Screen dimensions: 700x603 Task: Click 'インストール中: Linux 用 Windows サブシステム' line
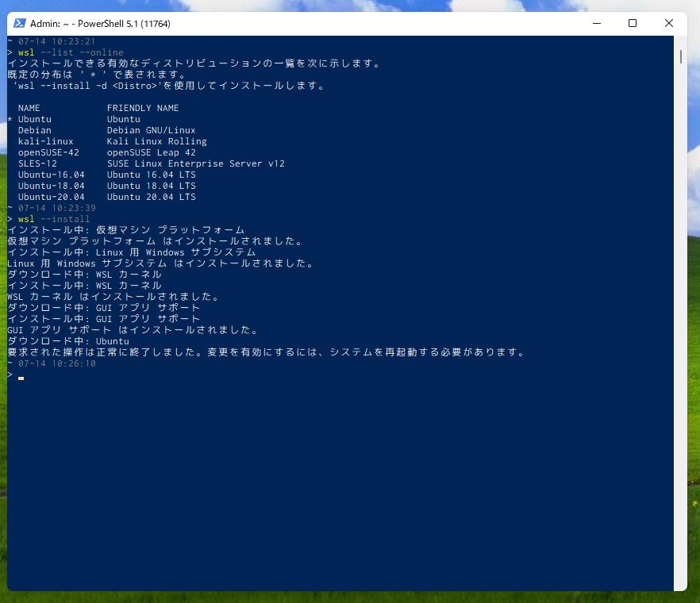coord(131,252)
